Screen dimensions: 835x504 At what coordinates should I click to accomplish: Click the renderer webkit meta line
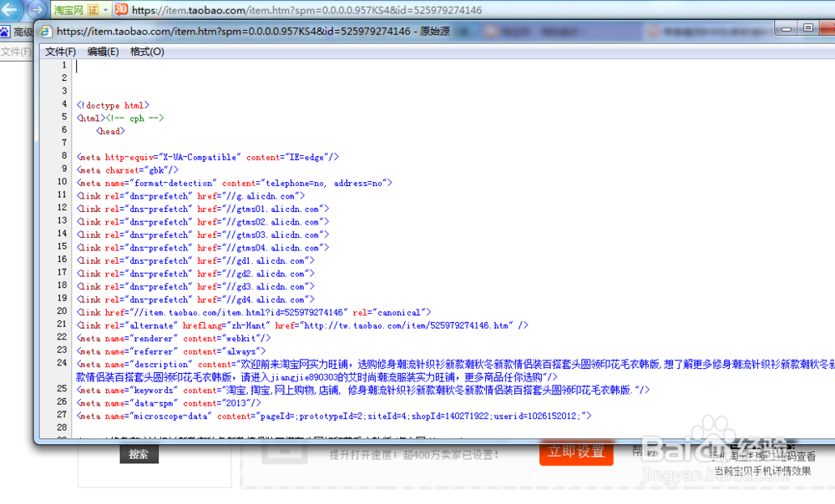pyautogui.click(x=174, y=339)
